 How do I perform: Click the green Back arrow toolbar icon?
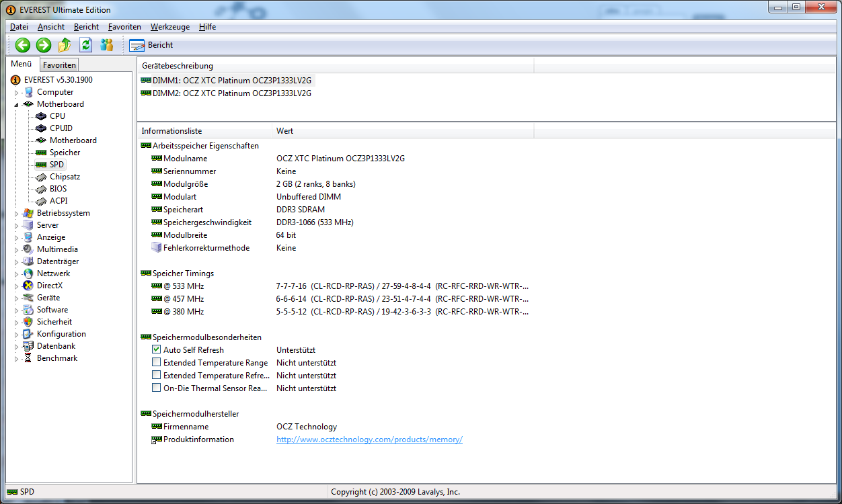coord(23,45)
